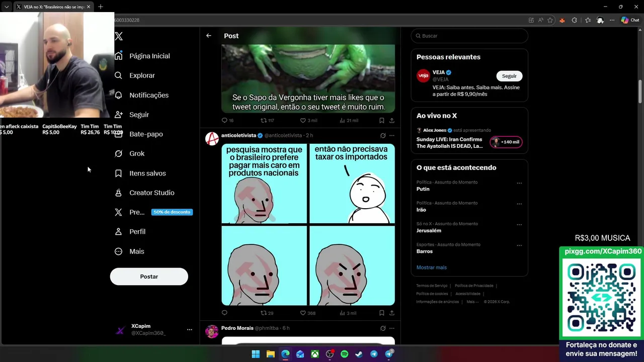Open the MetaMask fox extension
The height and width of the screenshot is (362, 644).
click(x=562, y=20)
